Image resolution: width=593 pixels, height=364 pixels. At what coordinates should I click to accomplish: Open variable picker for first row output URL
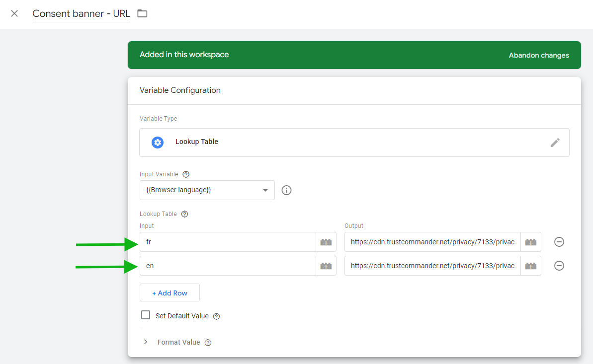click(x=531, y=242)
